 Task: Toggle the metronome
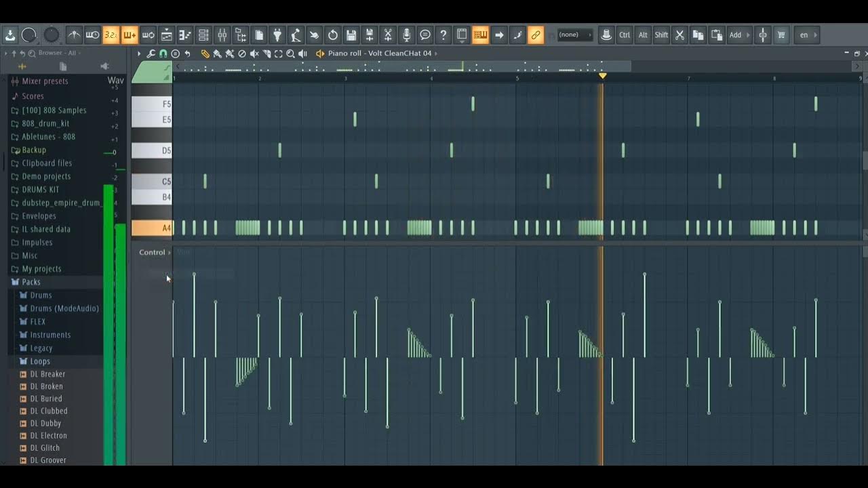click(x=74, y=35)
